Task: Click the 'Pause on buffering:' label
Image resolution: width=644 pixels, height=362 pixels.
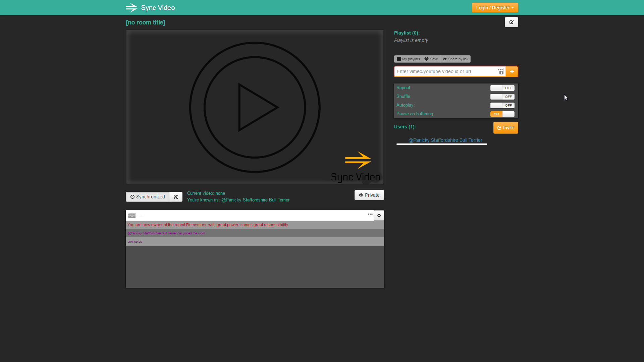Action: [x=415, y=114]
